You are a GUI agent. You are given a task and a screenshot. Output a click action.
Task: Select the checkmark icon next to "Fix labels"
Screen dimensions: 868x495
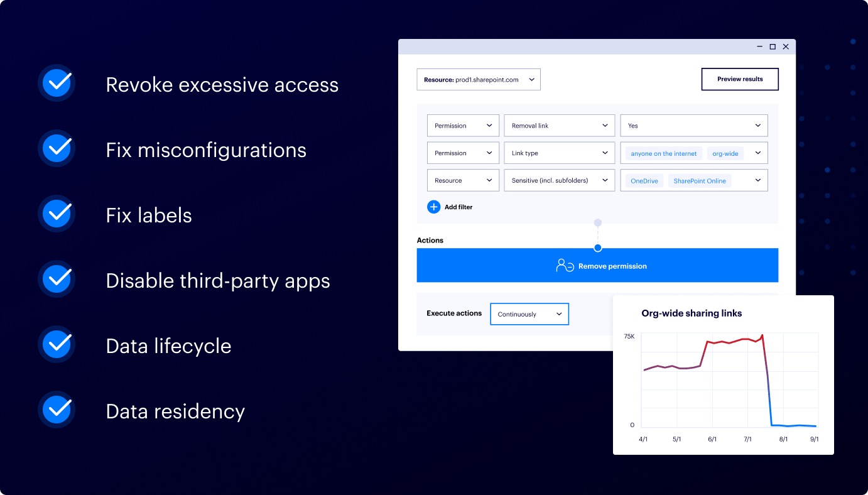(56, 214)
